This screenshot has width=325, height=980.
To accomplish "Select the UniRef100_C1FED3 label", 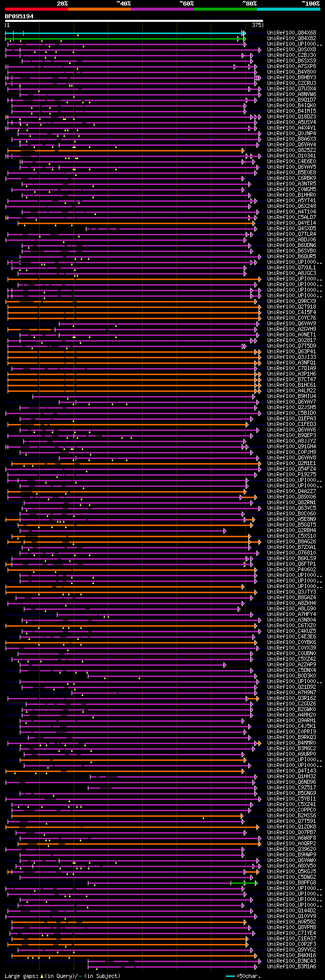I will (x=291, y=424).
